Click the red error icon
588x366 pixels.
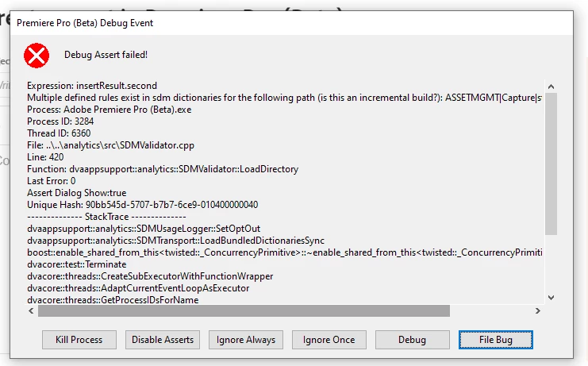[37, 56]
